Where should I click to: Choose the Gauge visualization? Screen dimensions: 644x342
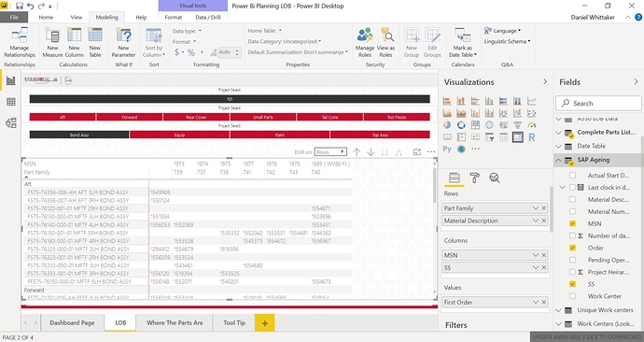(532, 124)
